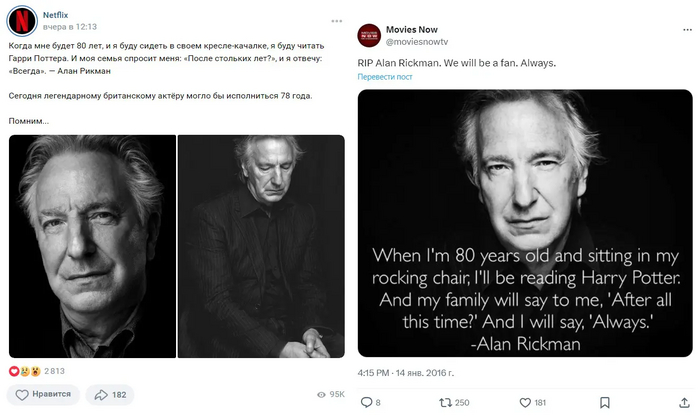
Task: Like the tweet with the heart icon
Action: (525, 402)
